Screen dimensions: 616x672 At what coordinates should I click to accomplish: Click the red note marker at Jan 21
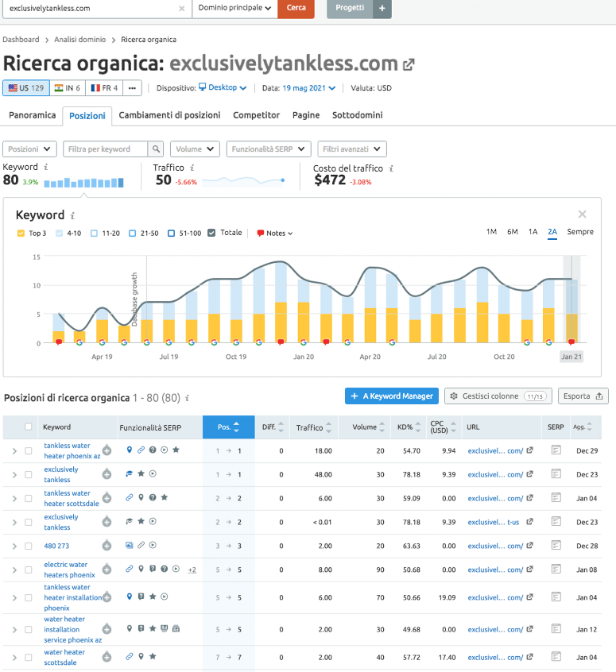click(571, 342)
